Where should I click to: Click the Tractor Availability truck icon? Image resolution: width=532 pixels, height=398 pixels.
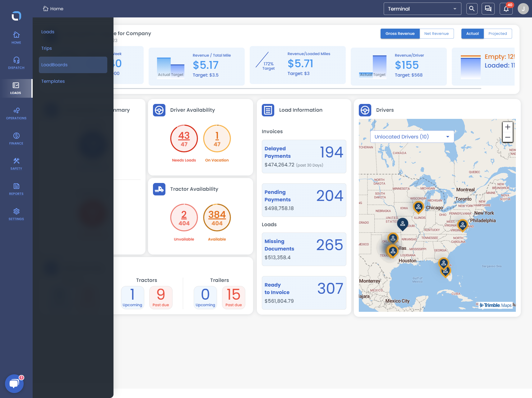159,189
